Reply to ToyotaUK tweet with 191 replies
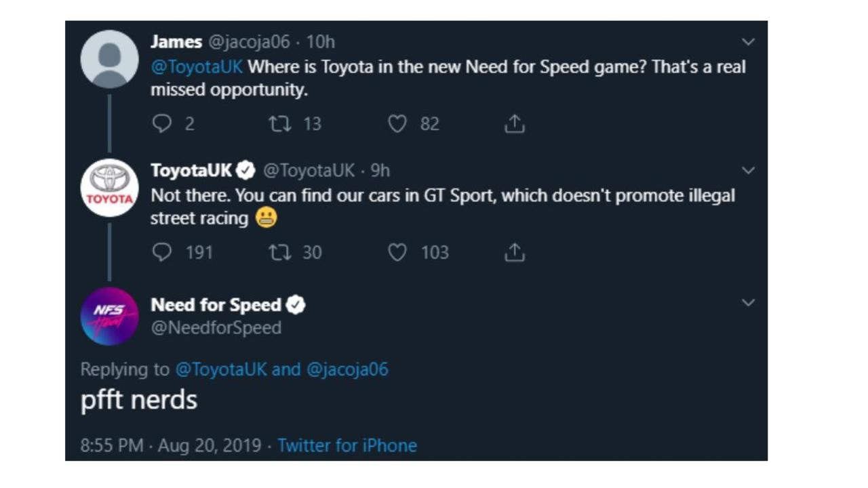The image size is (868, 488). (x=161, y=252)
